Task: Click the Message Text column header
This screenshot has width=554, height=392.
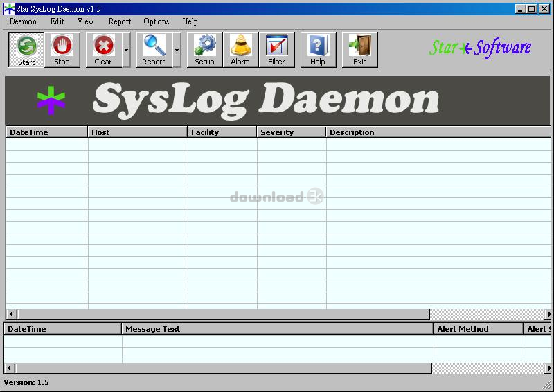Action: [x=277, y=329]
